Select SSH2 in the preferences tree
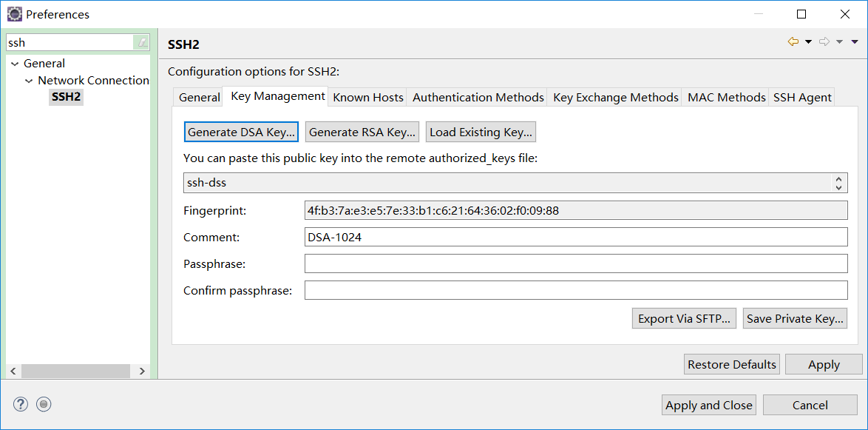 pos(66,96)
